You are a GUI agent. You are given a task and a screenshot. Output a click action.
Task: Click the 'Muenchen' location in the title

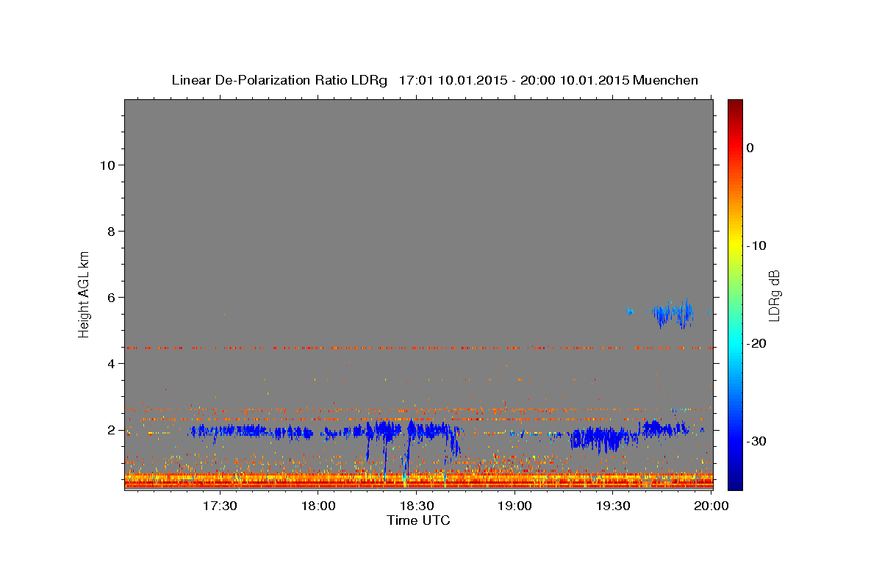coord(666,80)
